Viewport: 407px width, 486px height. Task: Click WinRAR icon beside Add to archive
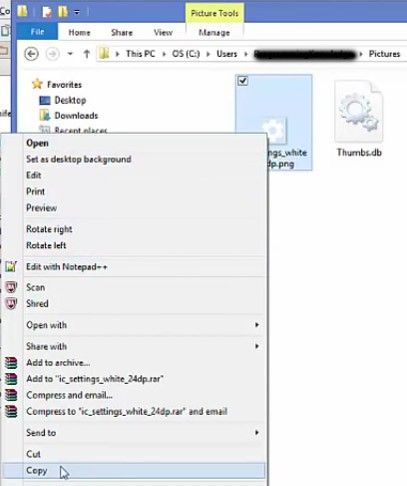11,363
